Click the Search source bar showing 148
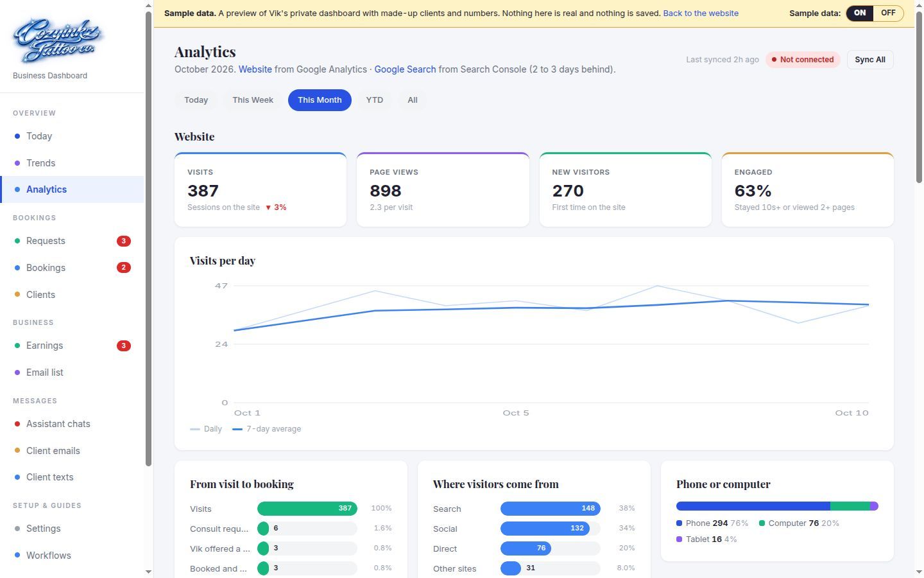This screenshot has width=924, height=578. (x=550, y=509)
